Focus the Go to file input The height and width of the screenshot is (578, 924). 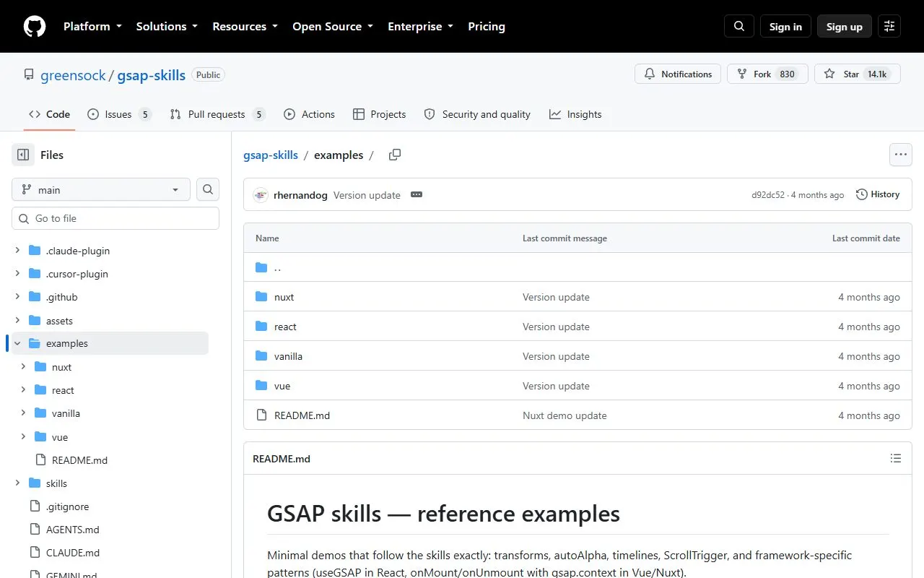[x=115, y=218]
